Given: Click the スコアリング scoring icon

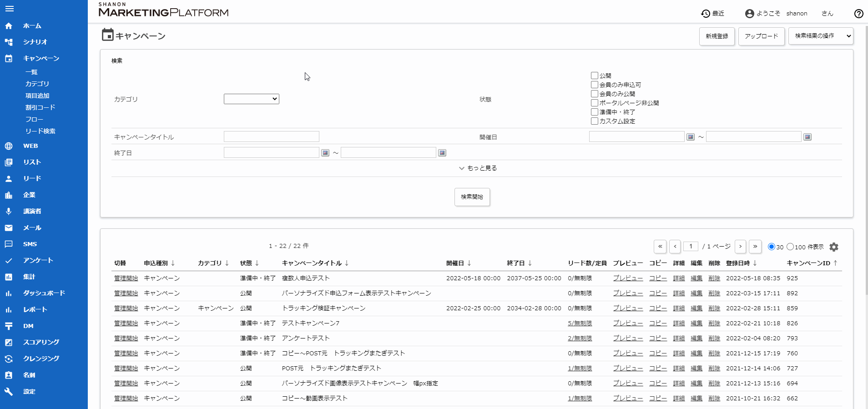Looking at the screenshot, I should (9, 343).
